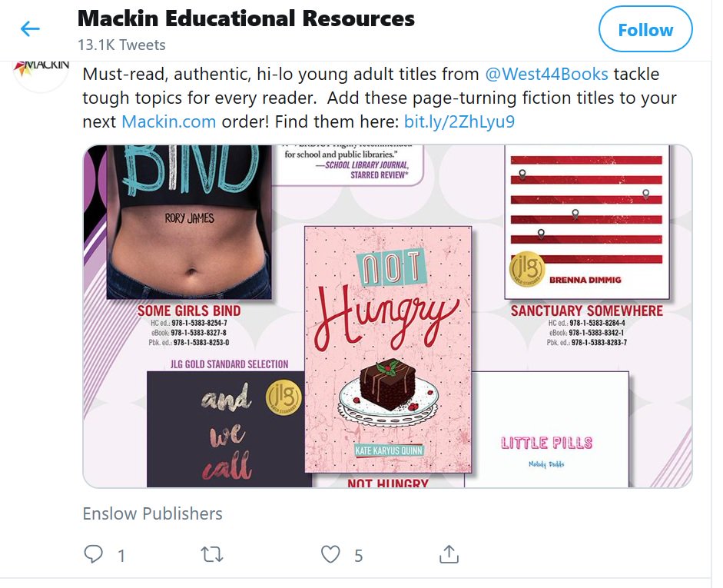Visit the Mackin.com link
723x588 pixels.
coord(169,121)
